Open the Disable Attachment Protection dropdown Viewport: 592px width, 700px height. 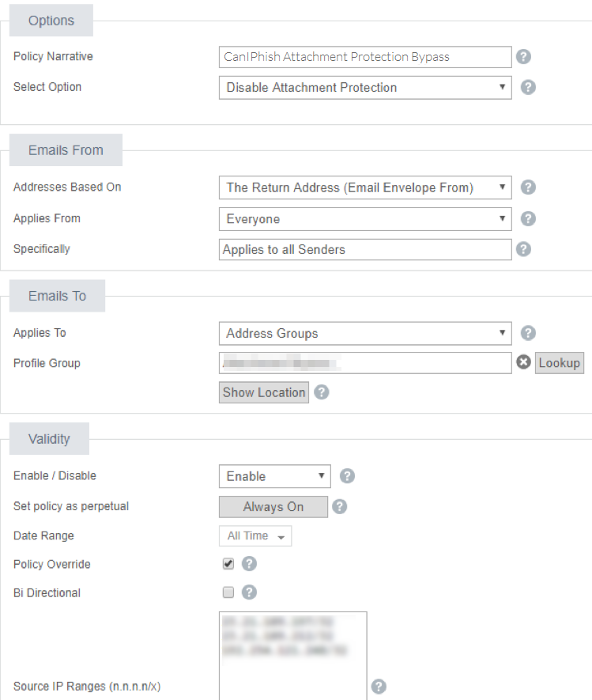[x=364, y=87]
